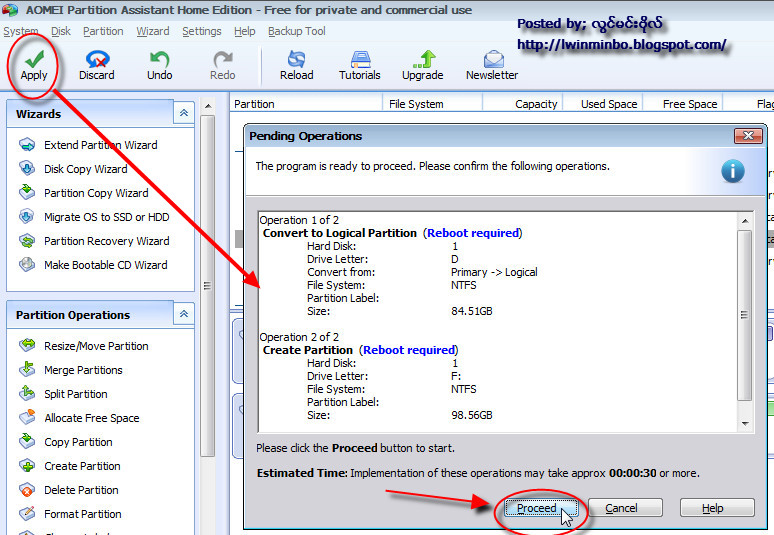Open the Settings menu
Screen dimensions: 774x535
(x=201, y=31)
